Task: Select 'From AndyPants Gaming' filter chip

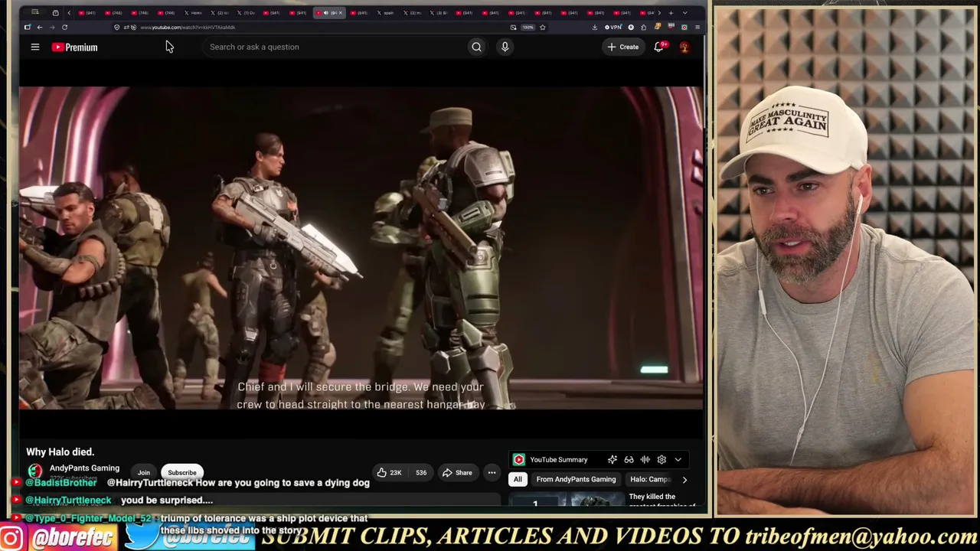Action: pos(576,480)
